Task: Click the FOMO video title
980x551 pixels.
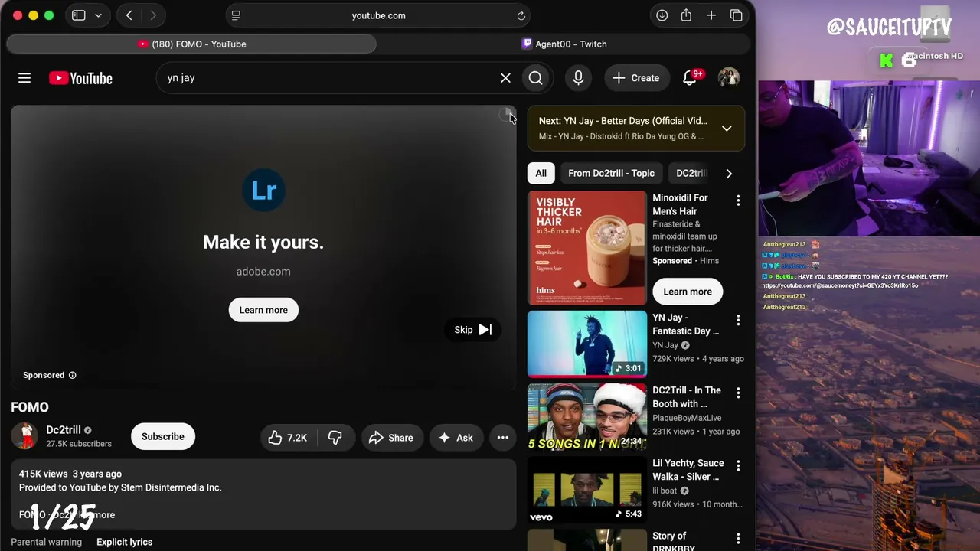Action: click(x=30, y=407)
